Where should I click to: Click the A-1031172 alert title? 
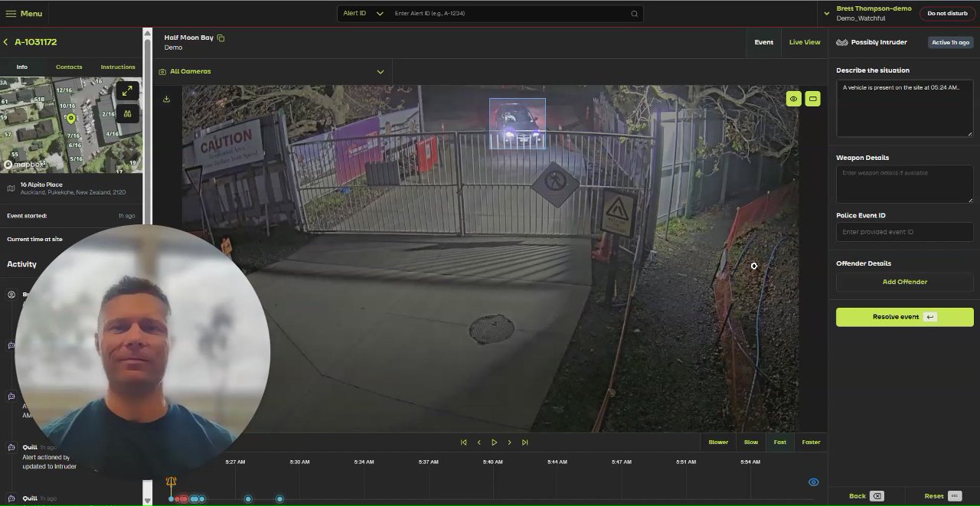35,42
